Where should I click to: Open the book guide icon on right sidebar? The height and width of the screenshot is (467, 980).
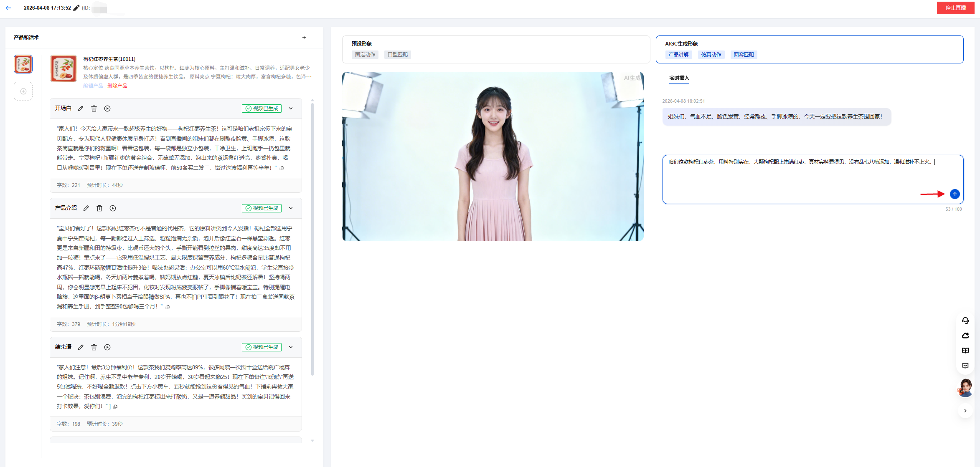(965, 351)
